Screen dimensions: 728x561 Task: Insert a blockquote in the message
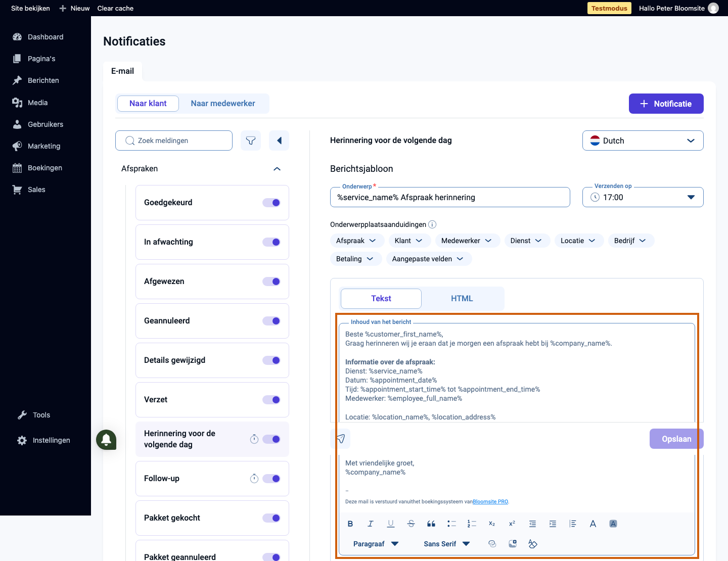431,524
